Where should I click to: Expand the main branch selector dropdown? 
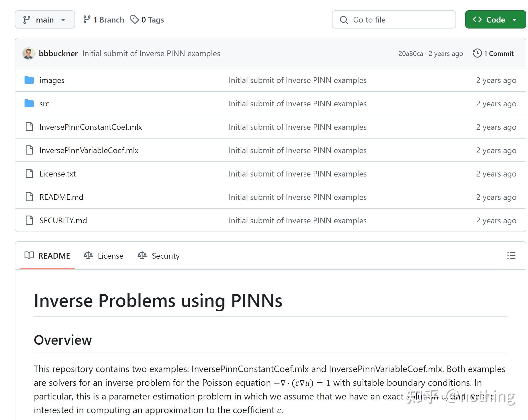coord(45,19)
